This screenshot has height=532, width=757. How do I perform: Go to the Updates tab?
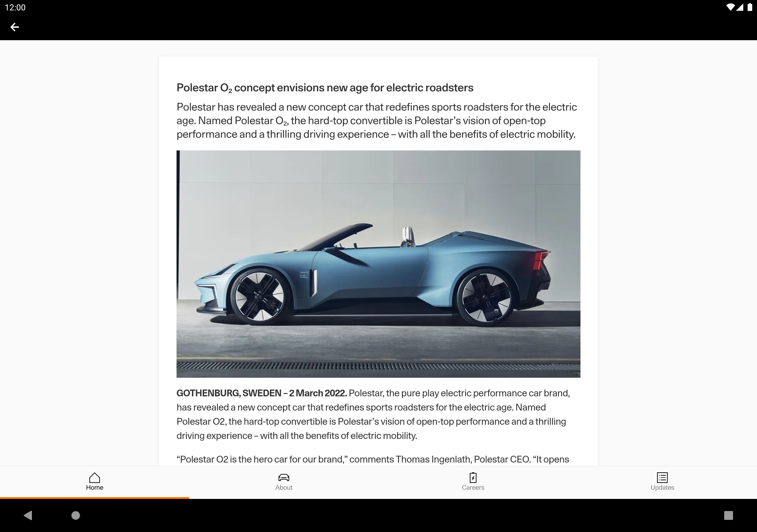click(662, 482)
